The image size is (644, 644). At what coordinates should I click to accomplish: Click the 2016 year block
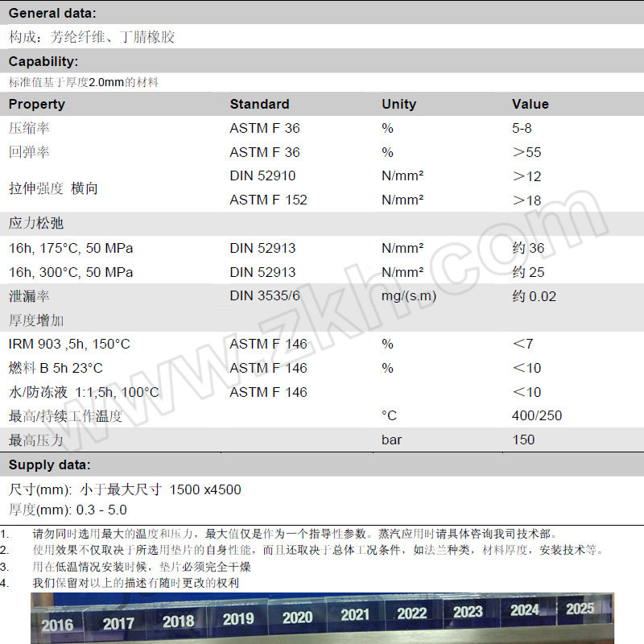[x=57, y=624]
